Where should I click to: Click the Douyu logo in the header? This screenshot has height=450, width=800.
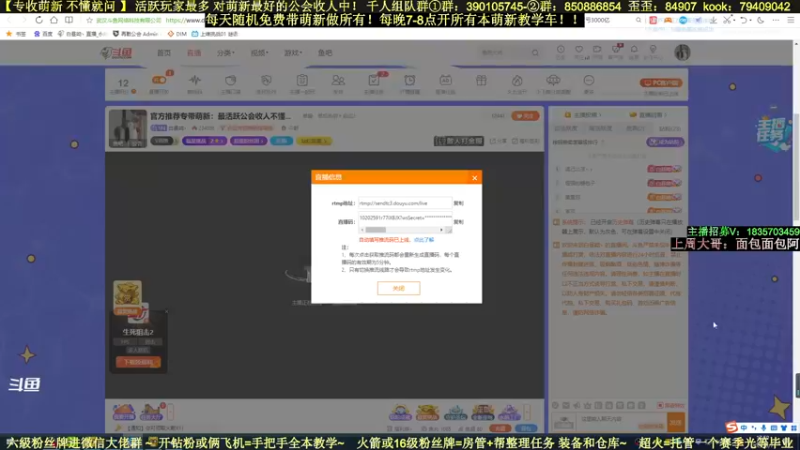[116, 53]
